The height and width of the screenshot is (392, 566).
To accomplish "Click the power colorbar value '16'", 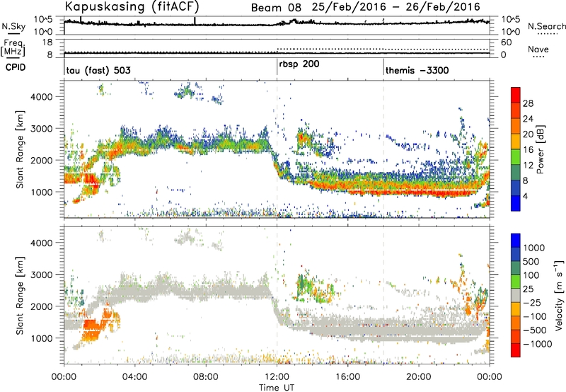I will pos(528,149).
